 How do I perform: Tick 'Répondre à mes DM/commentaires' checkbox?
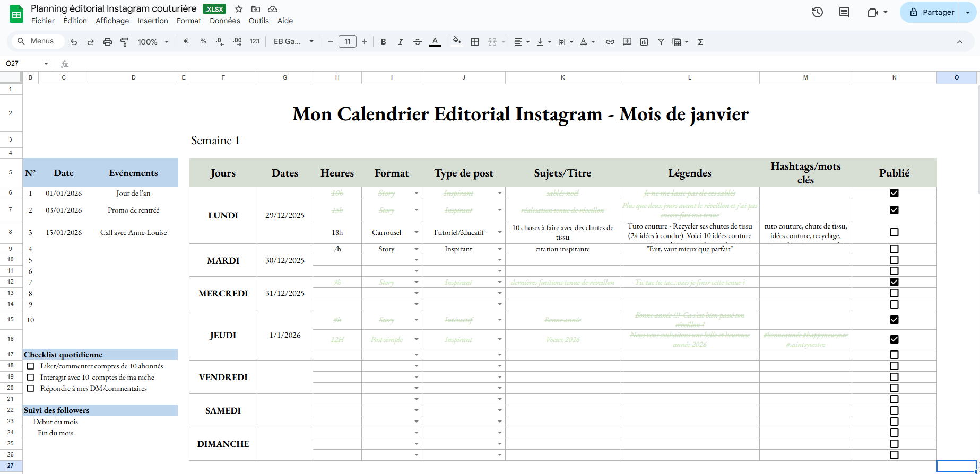tap(31, 389)
